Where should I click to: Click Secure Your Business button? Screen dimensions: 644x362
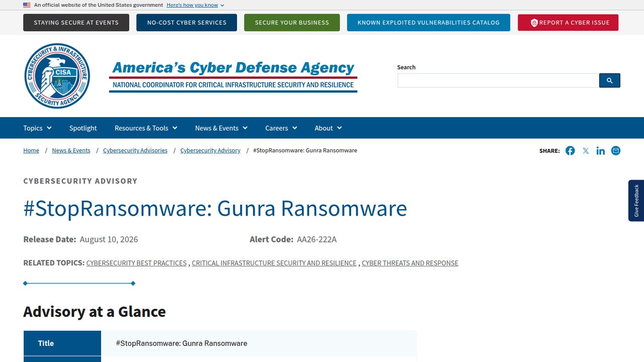tap(292, 23)
